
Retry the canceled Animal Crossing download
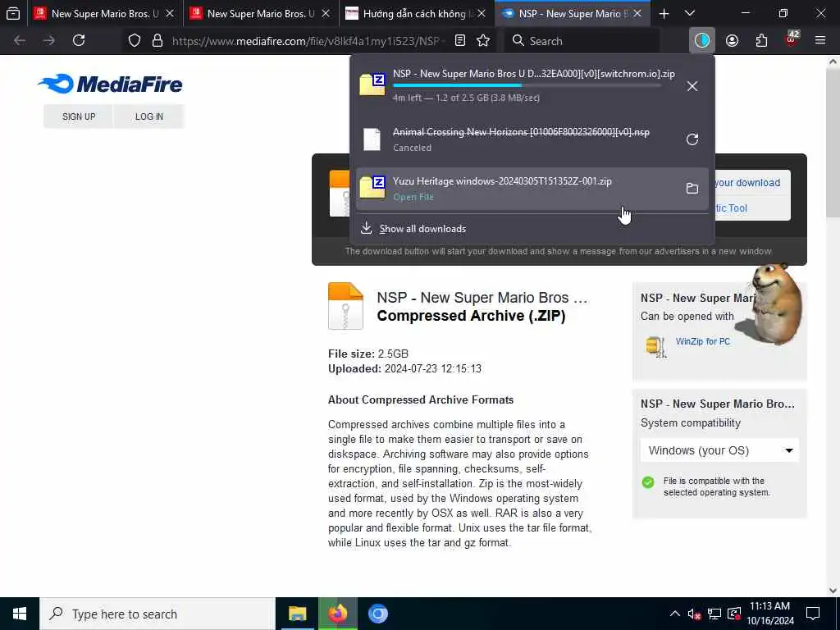coord(692,139)
